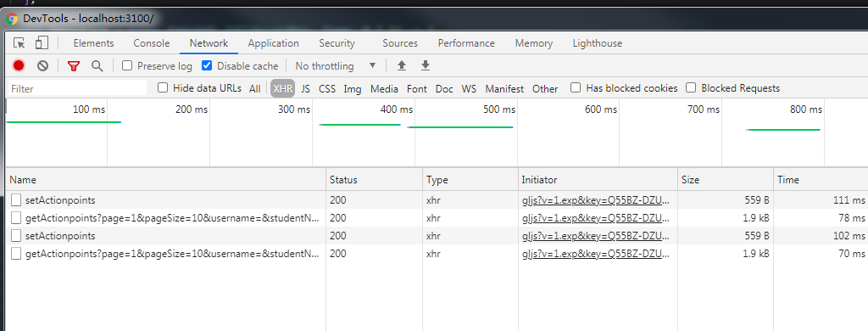Toggle the XHR request type filter

[283, 89]
